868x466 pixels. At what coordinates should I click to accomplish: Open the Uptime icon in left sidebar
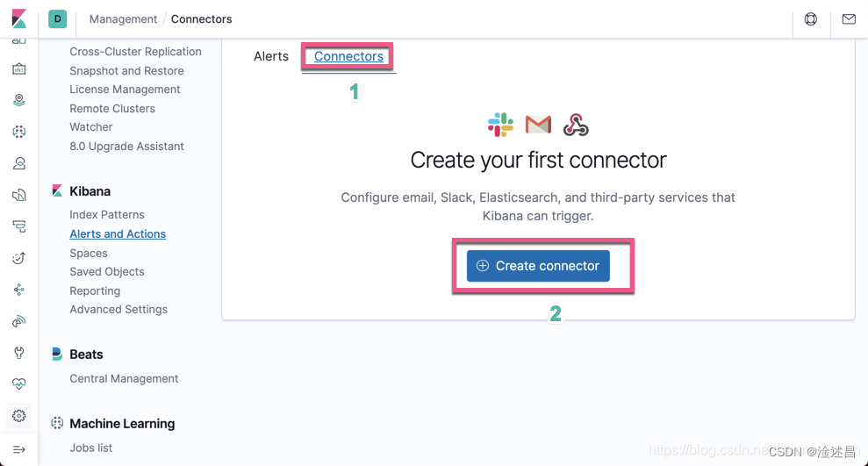[18, 258]
